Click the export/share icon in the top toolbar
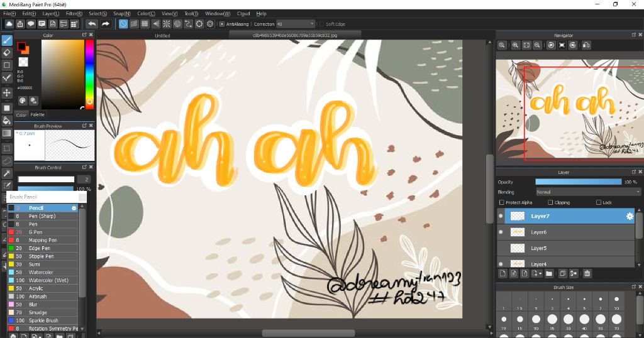Screen dimensions: 644x338 click(x=20, y=25)
